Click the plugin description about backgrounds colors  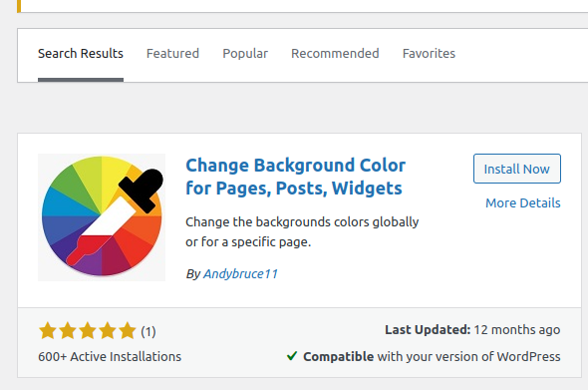pos(302,232)
